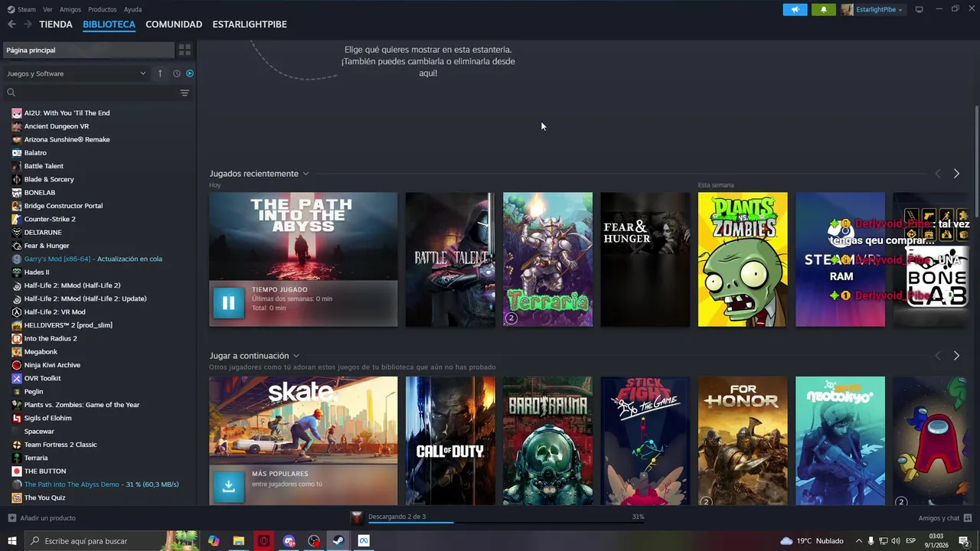Switch to the BIBLIOTECA tab
980x551 pixels.
click(x=109, y=24)
